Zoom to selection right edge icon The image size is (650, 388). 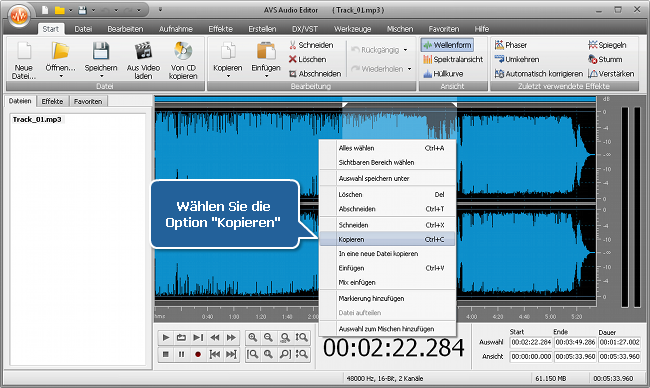tap(285, 354)
